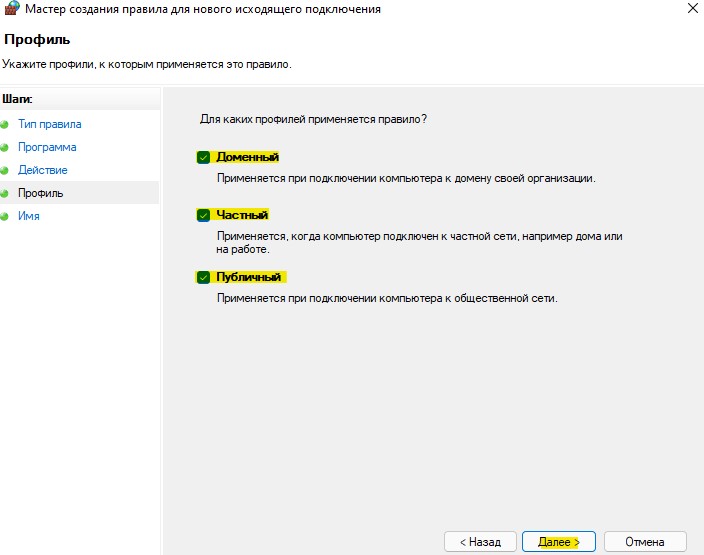Click the Частный label text
Image resolution: width=704 pixels, height=555 pixels.
(x=242, y=215)
